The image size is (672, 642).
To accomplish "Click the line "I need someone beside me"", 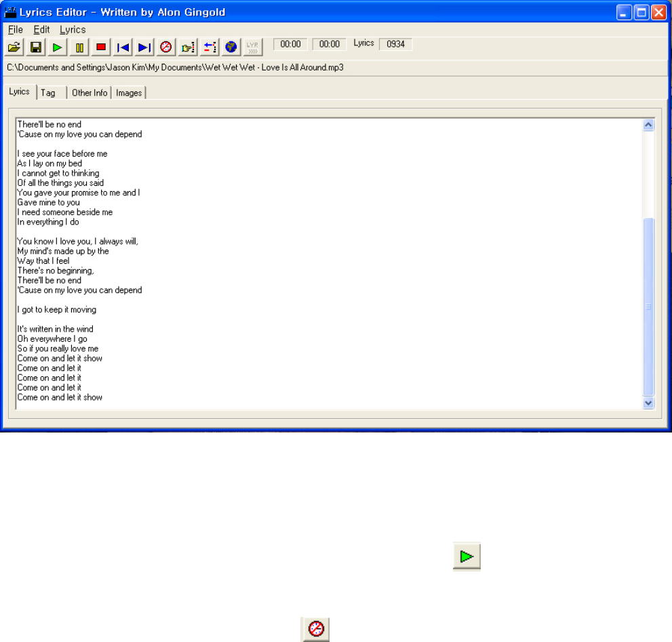I will pyautogui.click(x=64, y=212).
